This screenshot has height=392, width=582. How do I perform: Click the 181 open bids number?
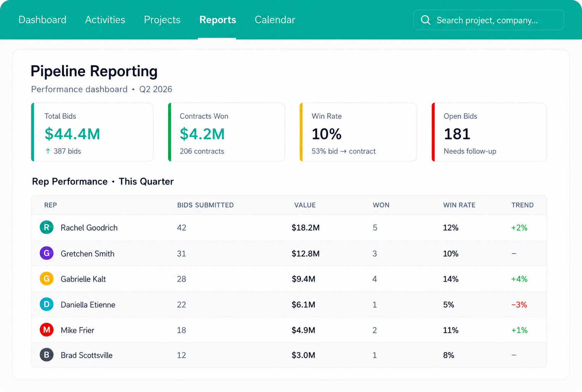pyautogui.click(x=457, y=134)
